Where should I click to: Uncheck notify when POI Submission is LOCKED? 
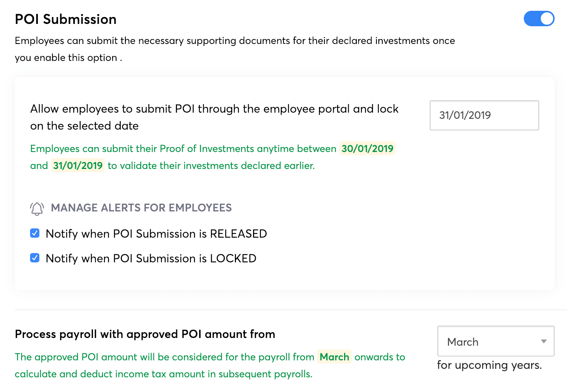click(x=35, y=258)
